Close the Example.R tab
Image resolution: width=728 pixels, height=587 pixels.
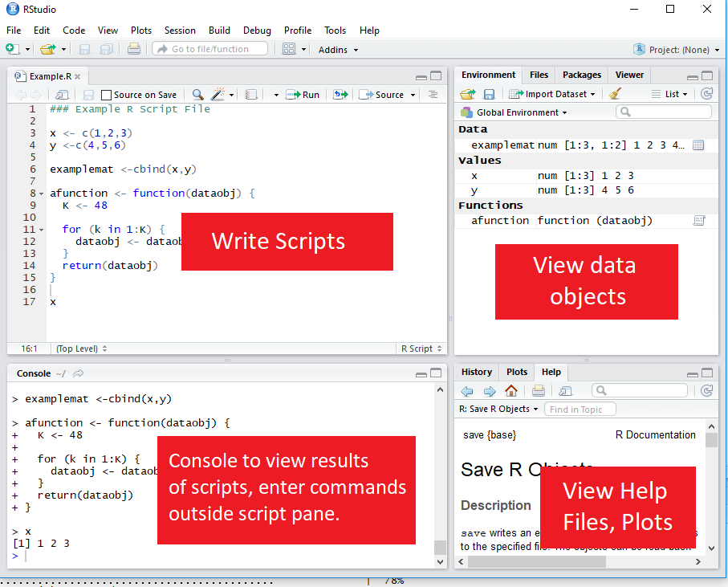(78, 76)
